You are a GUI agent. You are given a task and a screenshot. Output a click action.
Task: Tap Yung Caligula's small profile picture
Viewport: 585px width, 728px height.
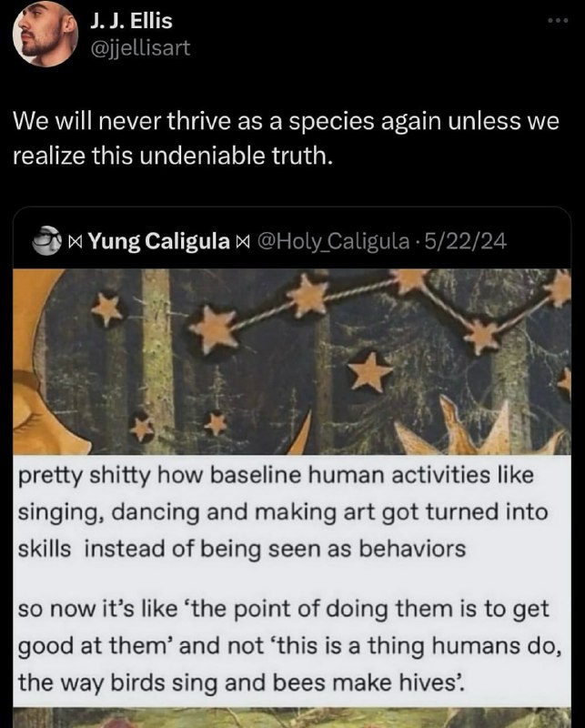(x=47, y=240)
